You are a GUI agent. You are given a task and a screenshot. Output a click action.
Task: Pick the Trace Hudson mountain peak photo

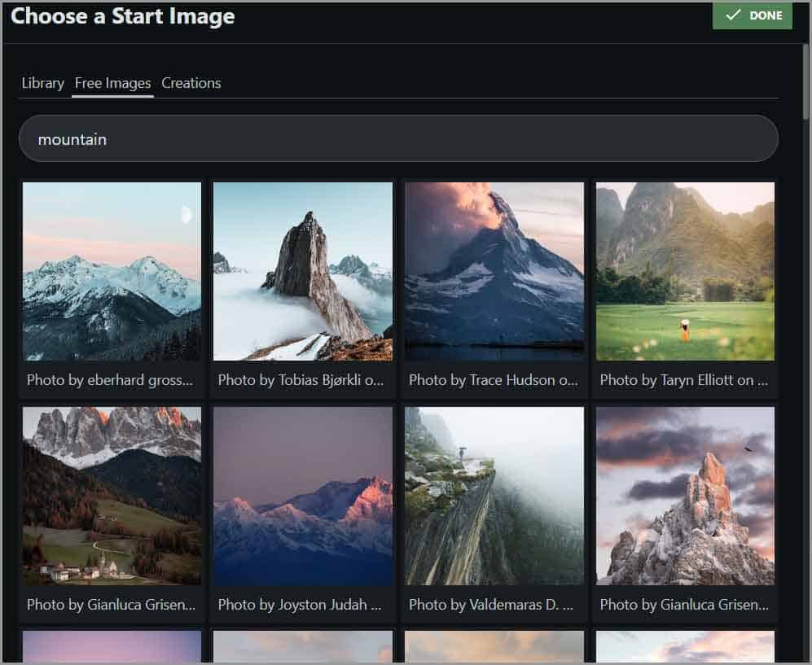tap(494, 271)
